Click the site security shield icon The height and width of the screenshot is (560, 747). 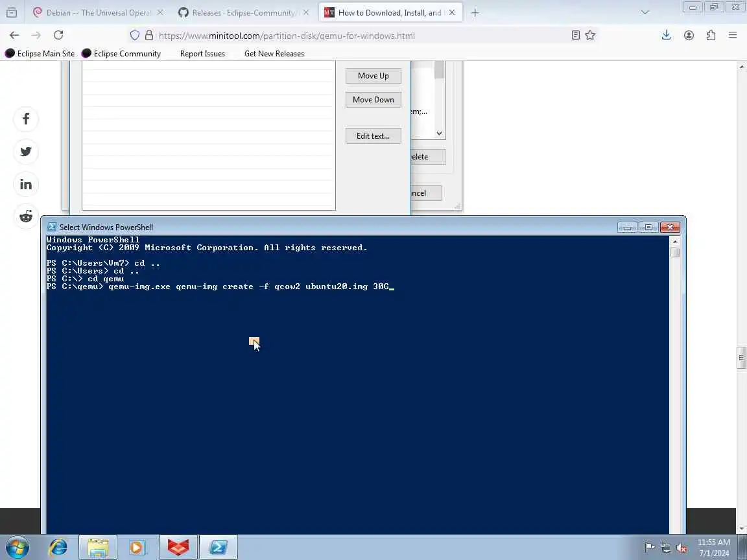pyautogui.click(x=135, y=35)
